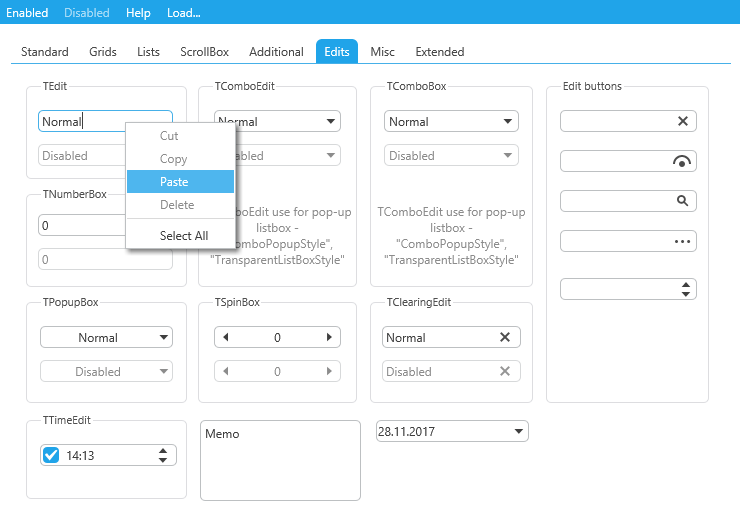Image resolution: width=740 pixels, height=509 pixels.
Task: Click the search magnifier icon in Edit buttons
Action: [682, 201]
